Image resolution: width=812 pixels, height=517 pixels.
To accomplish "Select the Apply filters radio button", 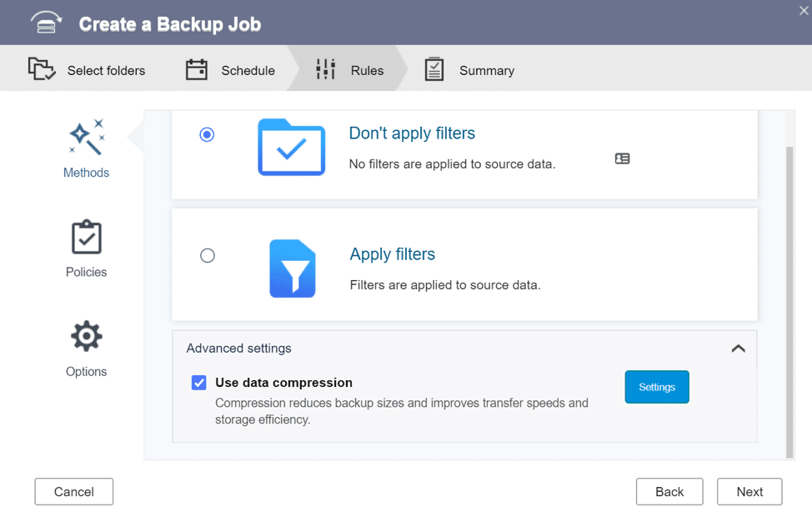I will point(208,255).
